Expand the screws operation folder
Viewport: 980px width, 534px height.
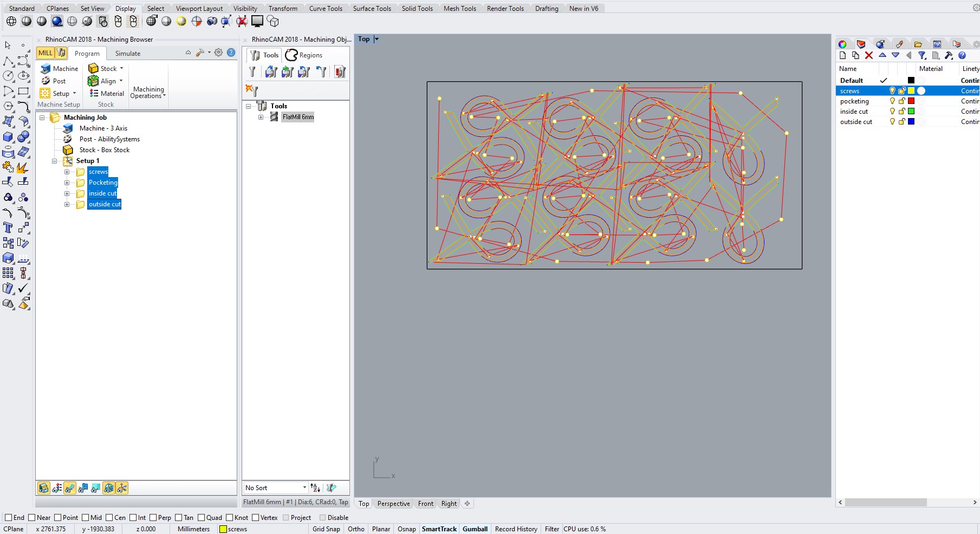click(67, 172)
